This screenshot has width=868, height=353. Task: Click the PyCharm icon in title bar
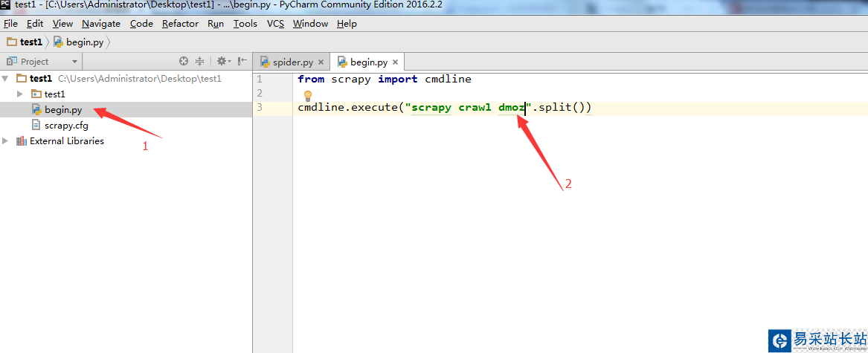[x=5, y=5]
